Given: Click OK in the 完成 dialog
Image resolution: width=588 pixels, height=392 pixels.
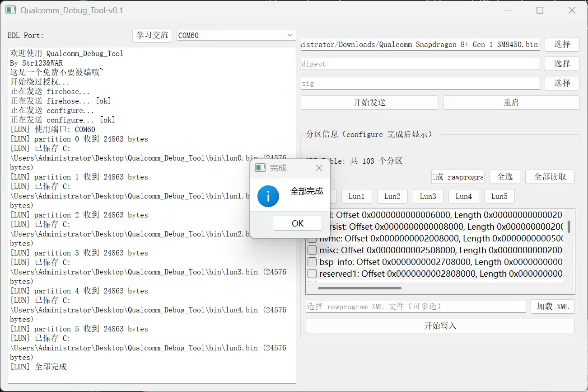Looking at the screenshot, I should click(297, 223).
